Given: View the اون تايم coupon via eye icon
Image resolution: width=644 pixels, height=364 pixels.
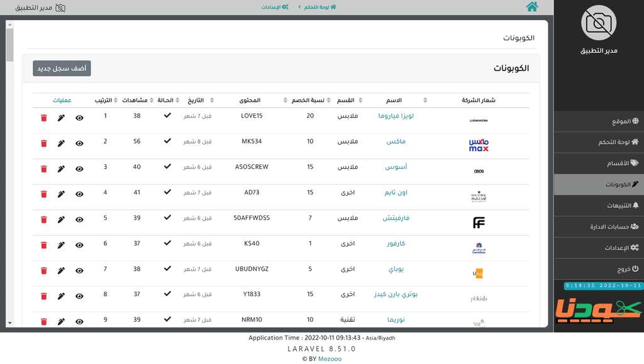Looking at the screenshot, I should (79, 194).
